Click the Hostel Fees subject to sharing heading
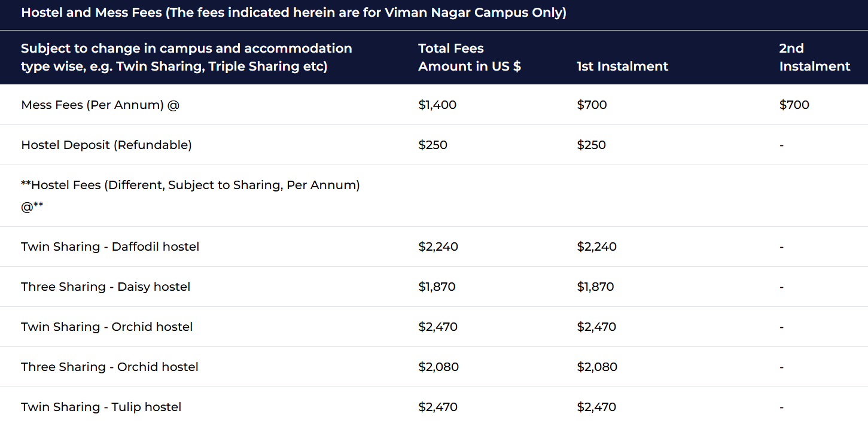The image size is (868, 426). [190, 185]
